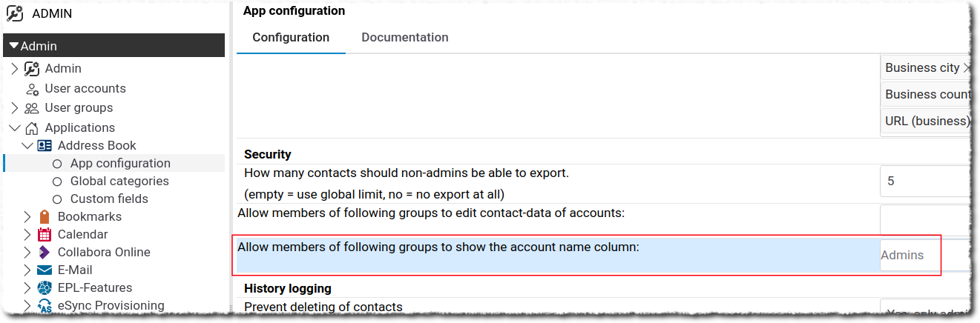The height and width of the screenshot is (323, 980).
Task: Select the User accounts icon
Action: click(32, 89)
